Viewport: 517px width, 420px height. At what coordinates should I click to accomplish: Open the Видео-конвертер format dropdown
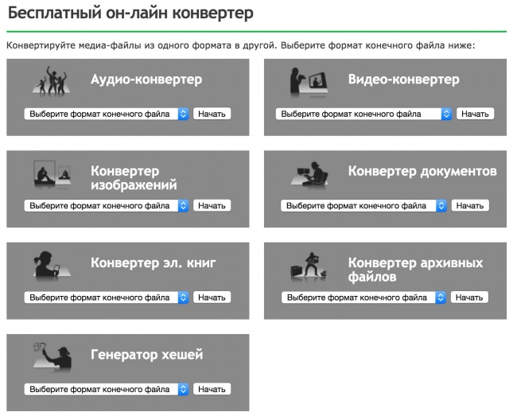[363, 114]
